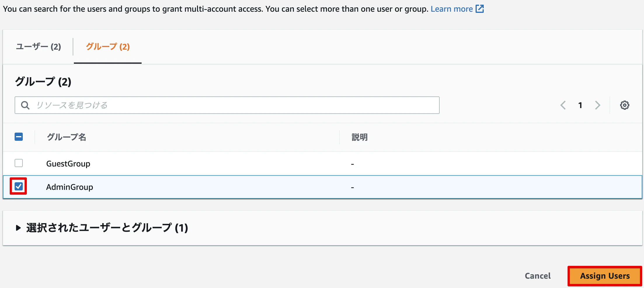This screenshot has height=288, width=644.
Task: Check the GuestGroup checkbox
Action: pyautogui.click(x=19, y=163)
